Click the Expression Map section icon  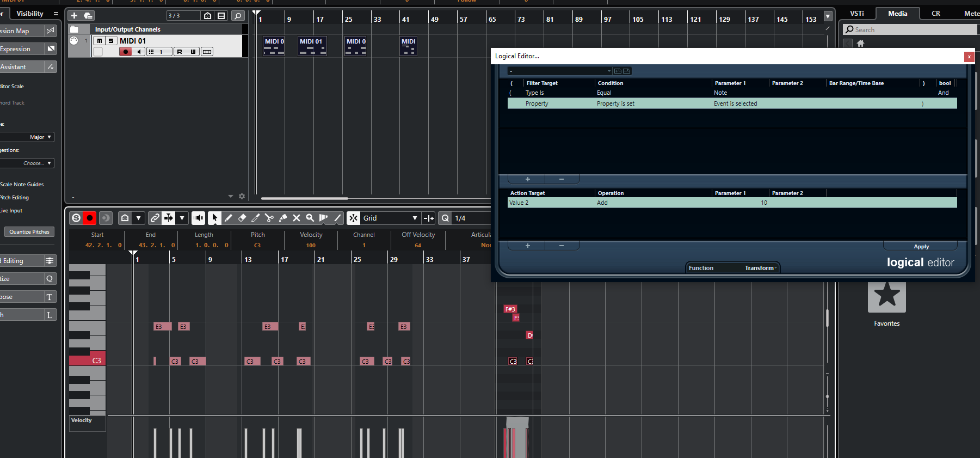pos(50,31)
